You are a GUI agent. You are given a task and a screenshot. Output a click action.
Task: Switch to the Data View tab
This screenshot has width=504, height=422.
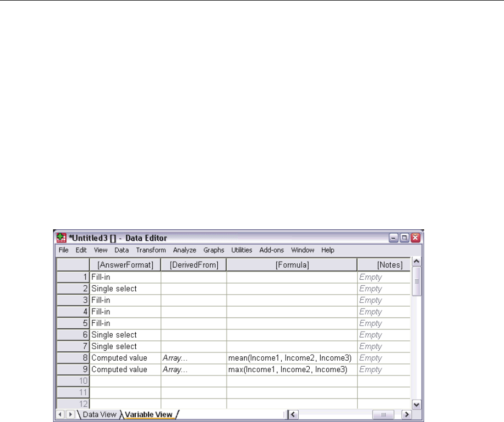tap(99, 414)
